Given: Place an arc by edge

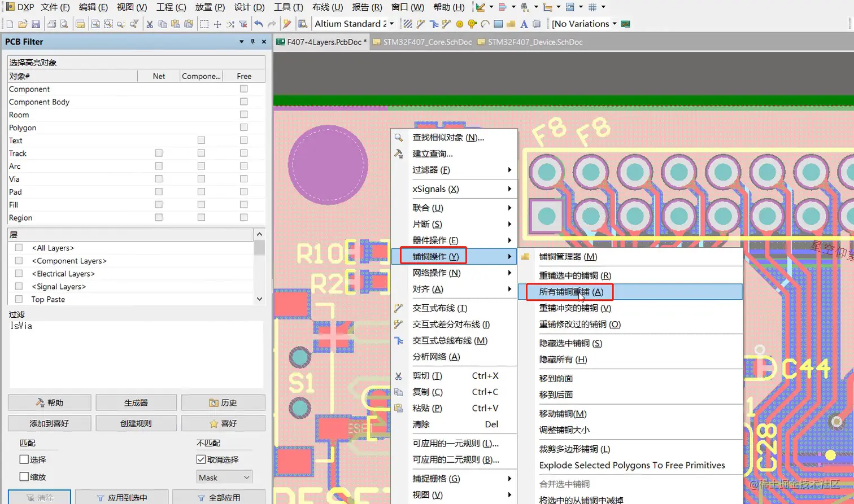Looking at the screenshot, I should coord(485,24).
